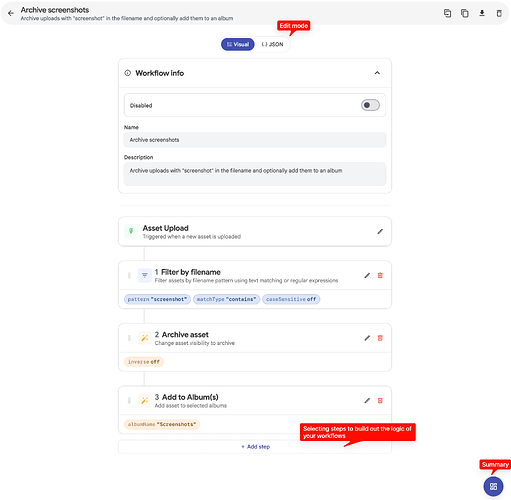Click the Add step button
This screenshot has width=511, height=500.
point(255,447)
